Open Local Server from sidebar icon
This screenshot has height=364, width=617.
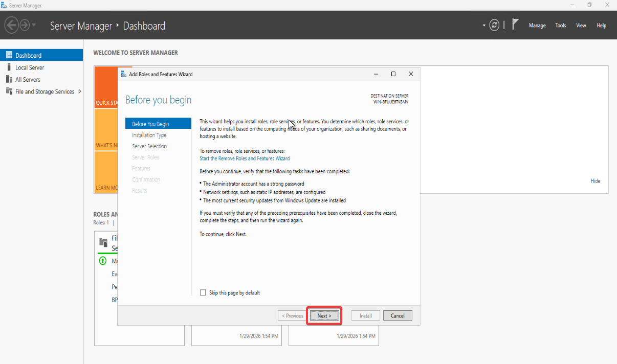click(9, 67)
